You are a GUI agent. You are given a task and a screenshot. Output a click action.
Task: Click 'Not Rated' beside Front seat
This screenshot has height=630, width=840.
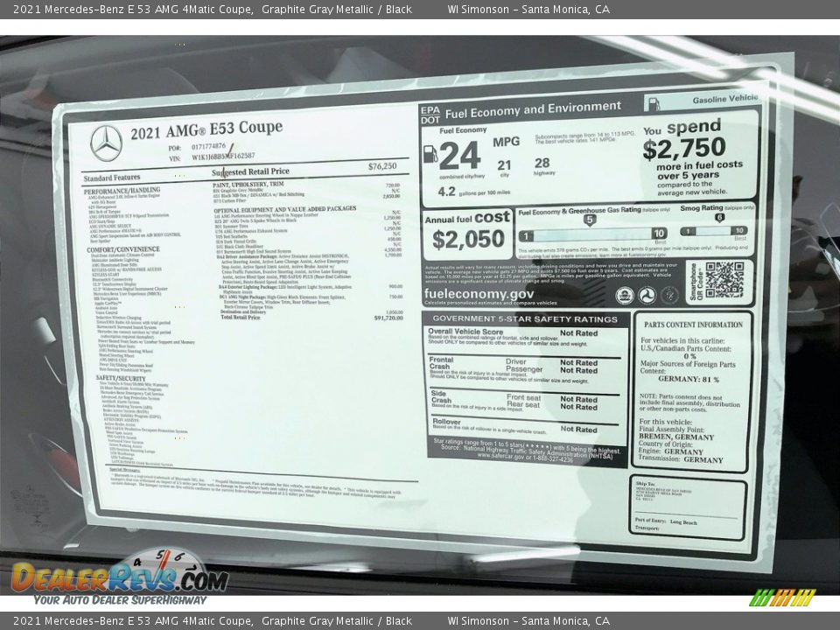pos(578,400)
